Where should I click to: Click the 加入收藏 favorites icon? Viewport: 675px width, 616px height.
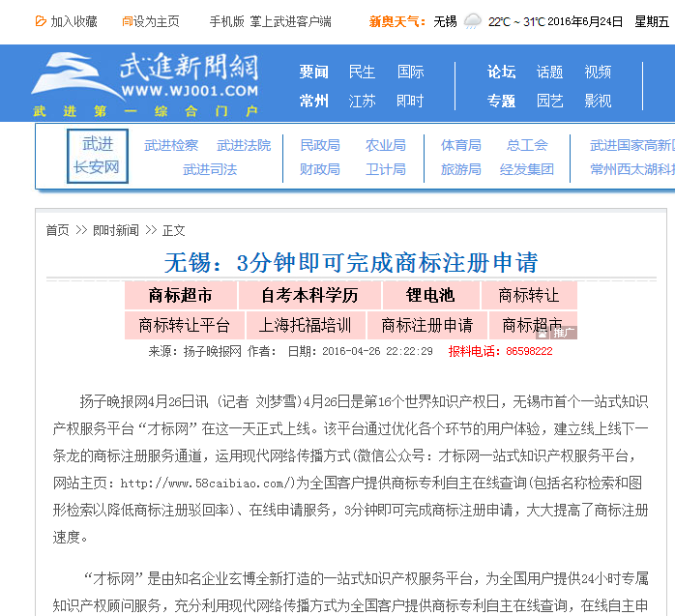click(41, 21)
